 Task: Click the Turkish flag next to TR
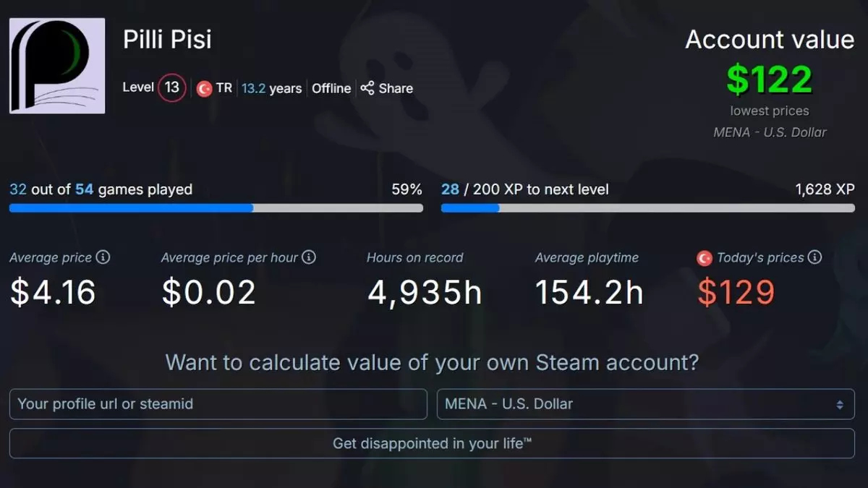[x=205, y=87]
